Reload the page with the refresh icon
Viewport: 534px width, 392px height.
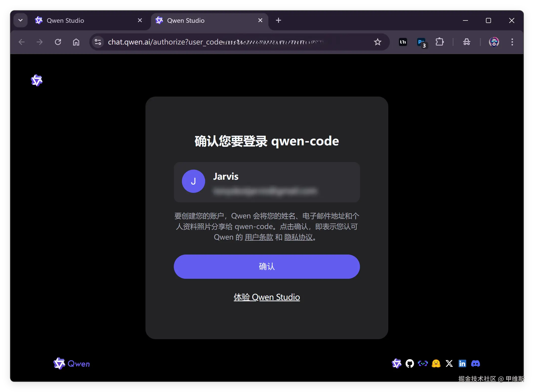58,42
